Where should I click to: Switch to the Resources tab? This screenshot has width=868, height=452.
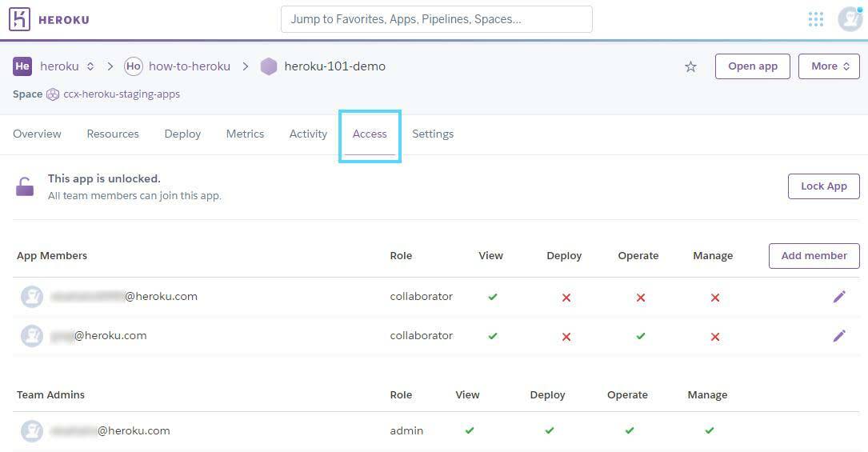point(113,134)
